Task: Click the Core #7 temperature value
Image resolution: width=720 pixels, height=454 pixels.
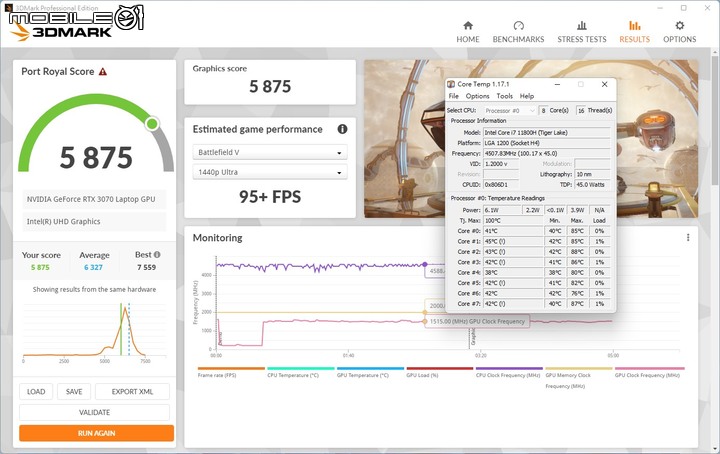Action: [x=513, y=303]
